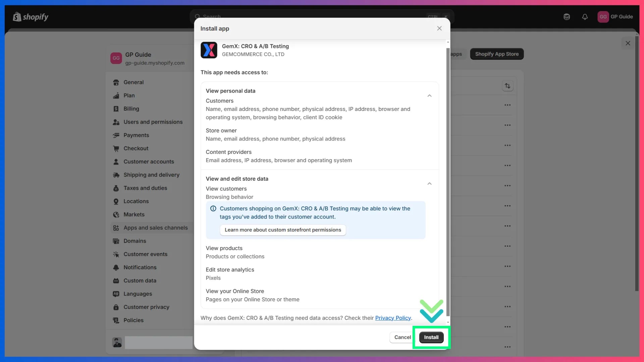Click the Taxes and duties icon
Image resolution: width=644 pixels, height=362 pixels.
pyautogui.click(x=116, y=188)
